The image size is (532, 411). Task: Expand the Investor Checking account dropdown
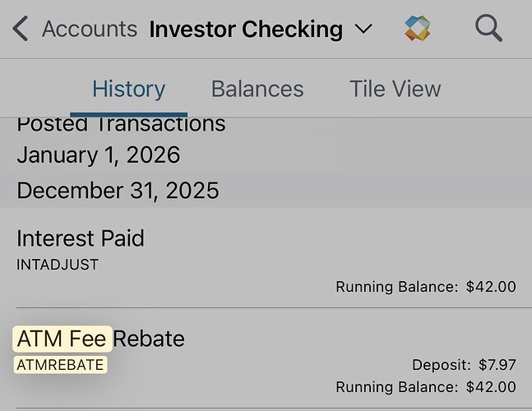coord(363,30)
